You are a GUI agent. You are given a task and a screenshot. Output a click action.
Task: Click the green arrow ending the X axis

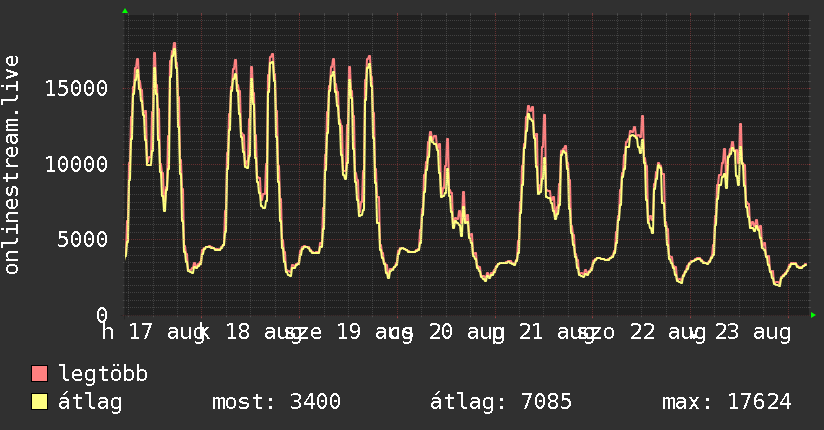[x=813, y=315]
